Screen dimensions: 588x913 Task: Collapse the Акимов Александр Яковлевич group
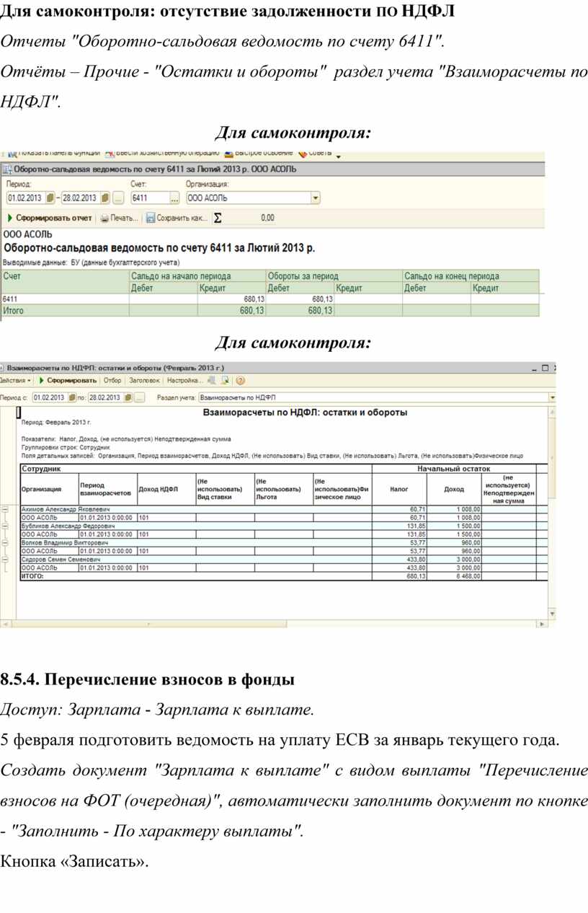click(x=5, y=509)
